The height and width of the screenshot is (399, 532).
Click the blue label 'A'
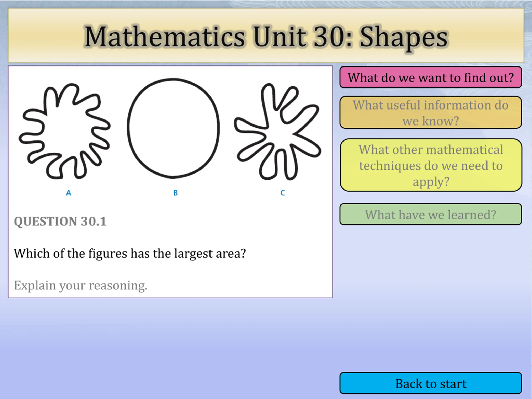click(69, 193)
